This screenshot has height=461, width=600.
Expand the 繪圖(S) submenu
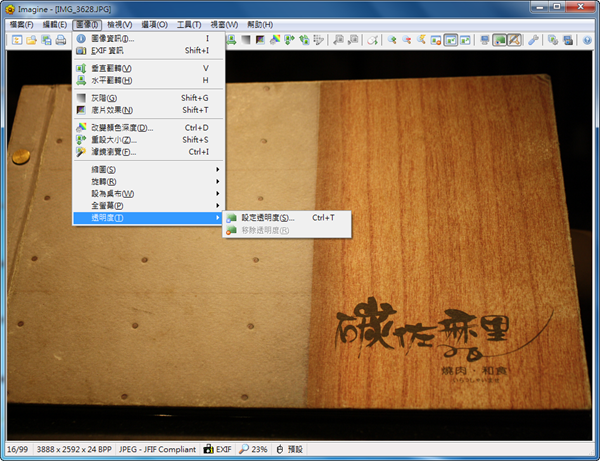click(148, 169)
